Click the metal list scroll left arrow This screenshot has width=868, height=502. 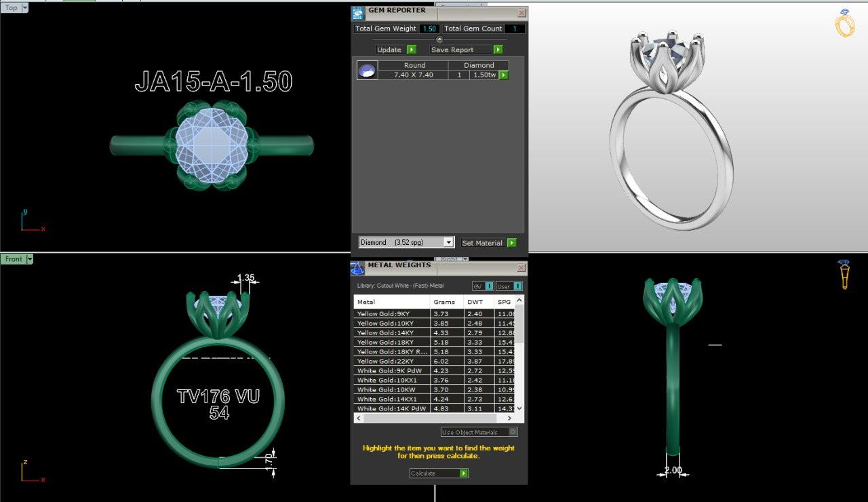pos(359,419)
